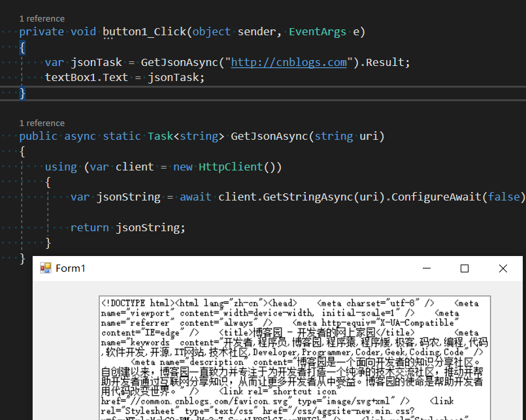Maximize the Form1 window

pos(465,268)
